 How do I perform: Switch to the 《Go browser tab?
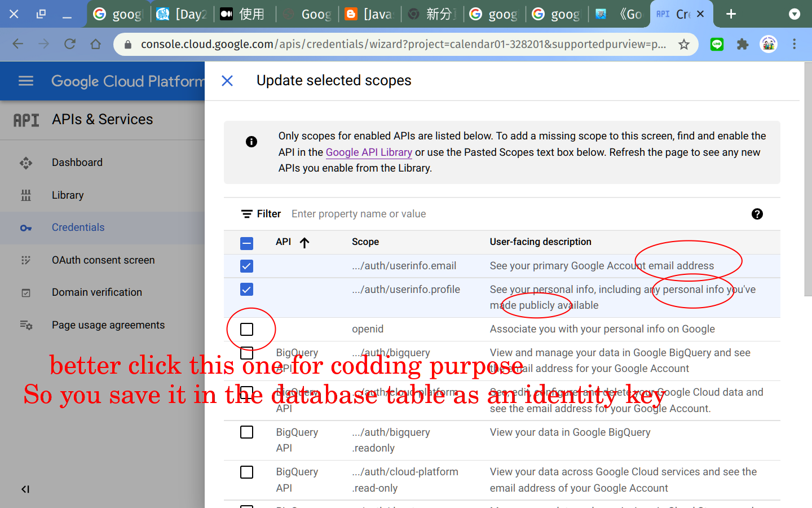pos(620,14)
